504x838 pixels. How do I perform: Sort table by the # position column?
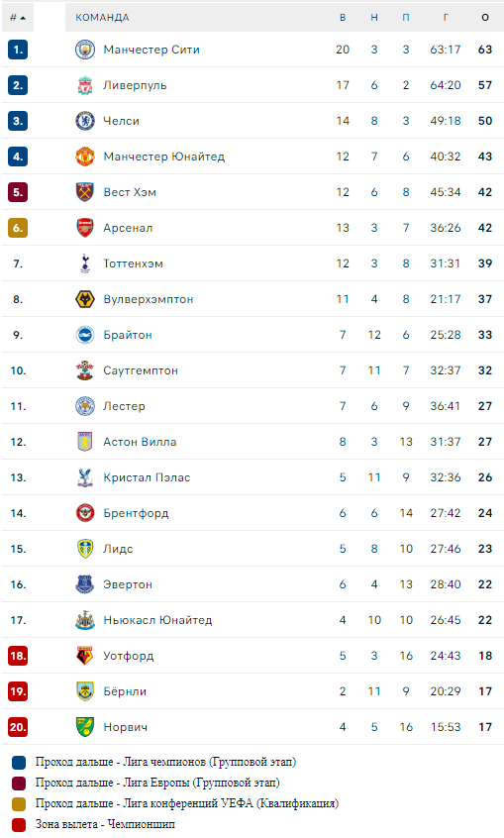(x=18, y=18)
